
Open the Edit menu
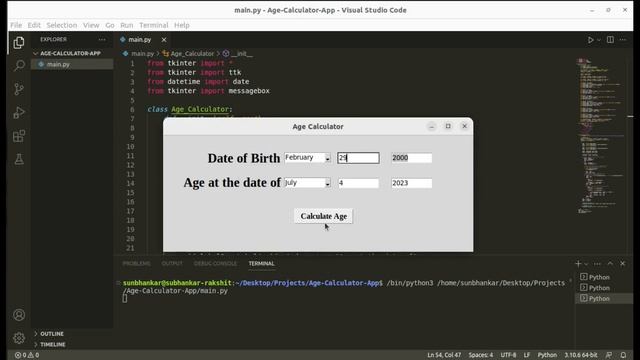coord(34,25)
